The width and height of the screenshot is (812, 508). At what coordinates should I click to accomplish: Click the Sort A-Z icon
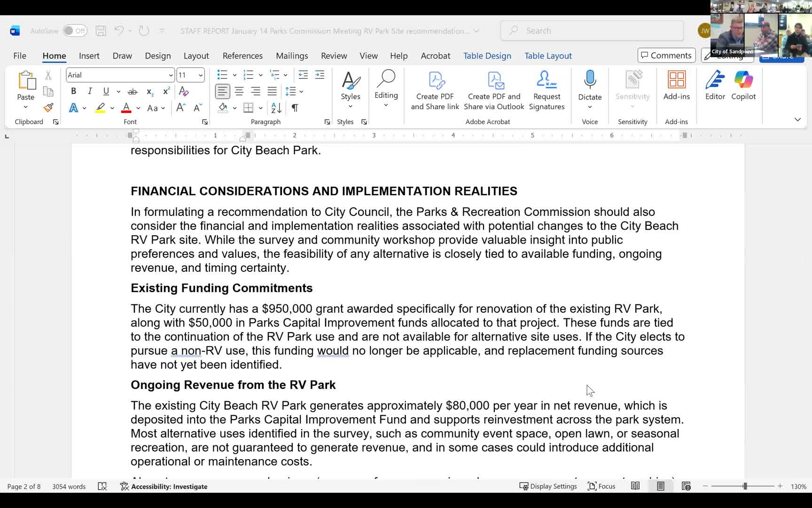pyautogui.click(x=276, y=108)
